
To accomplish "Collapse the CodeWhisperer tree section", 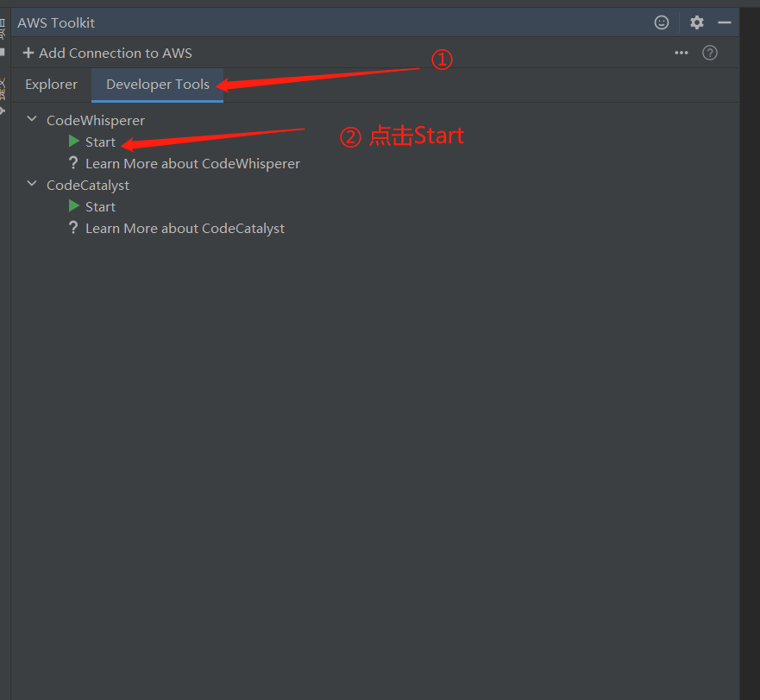I will coord(32,120).
